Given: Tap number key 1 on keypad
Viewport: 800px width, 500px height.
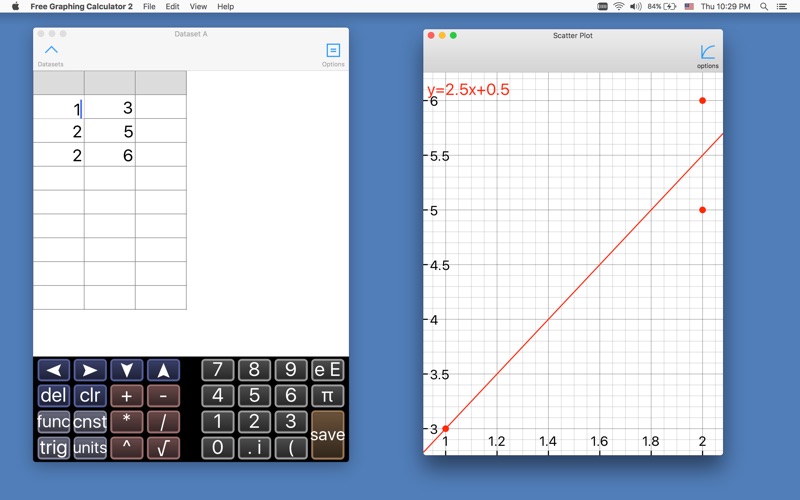Looking at the screenshot, I should [217, 421].
